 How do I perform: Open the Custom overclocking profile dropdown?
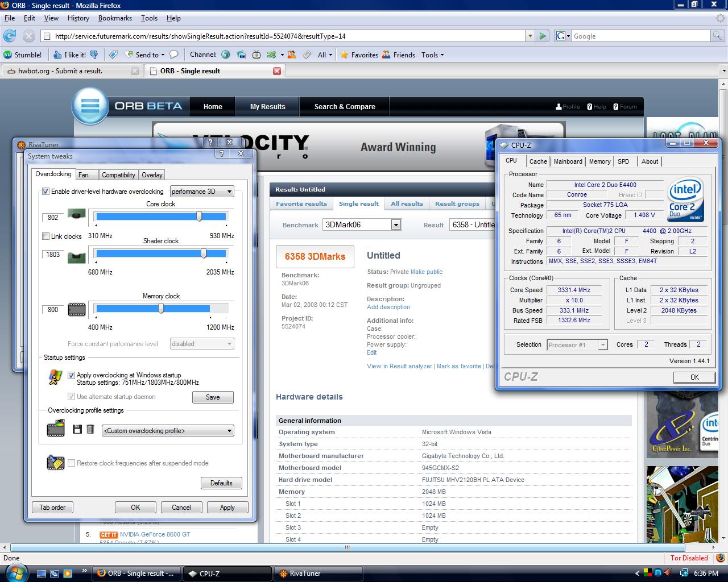point(168,431)
